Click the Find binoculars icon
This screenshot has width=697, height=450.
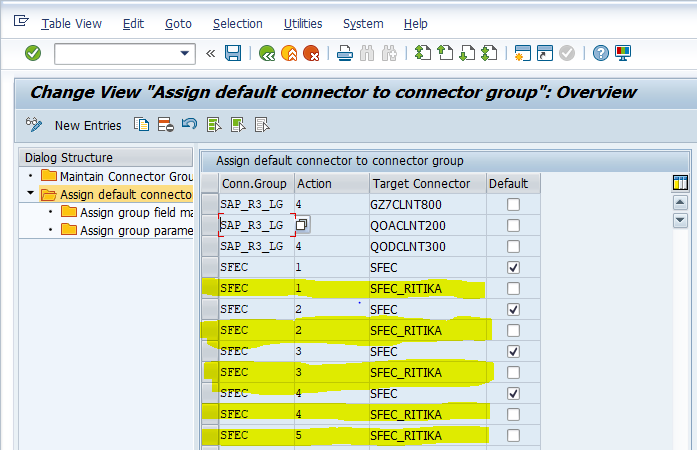point(367,53)
